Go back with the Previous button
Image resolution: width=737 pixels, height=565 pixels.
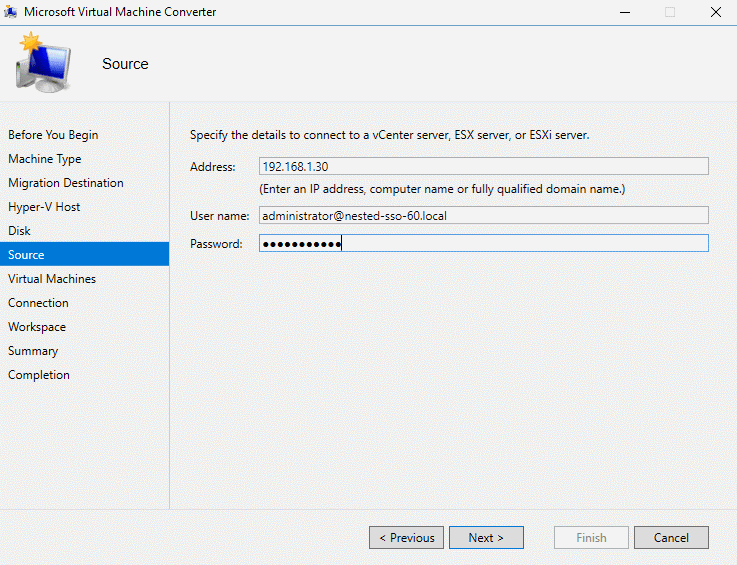pyautogui.click(x=406, y=537)
